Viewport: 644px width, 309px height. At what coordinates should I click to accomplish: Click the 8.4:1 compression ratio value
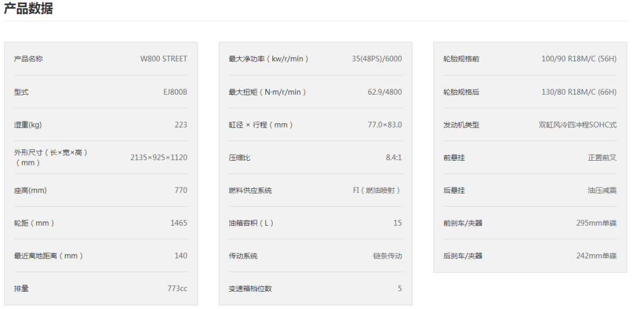tap(394, 157)
